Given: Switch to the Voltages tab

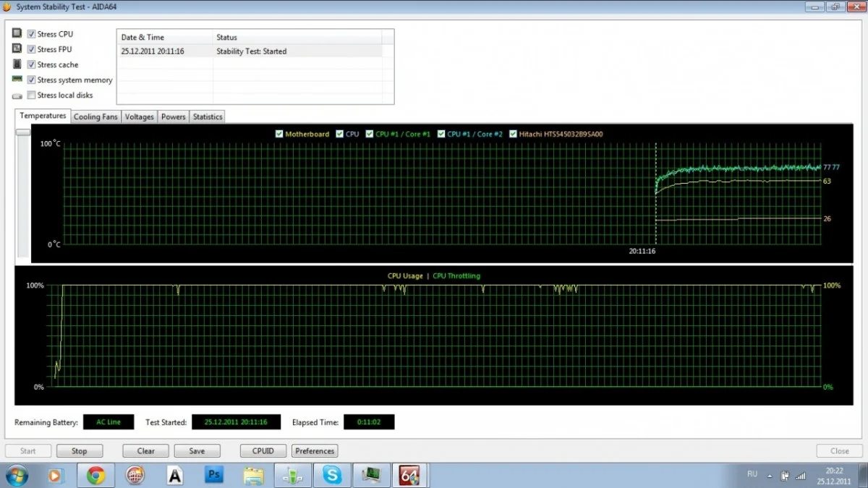Looking at the screenshot, I should [139, 116].
